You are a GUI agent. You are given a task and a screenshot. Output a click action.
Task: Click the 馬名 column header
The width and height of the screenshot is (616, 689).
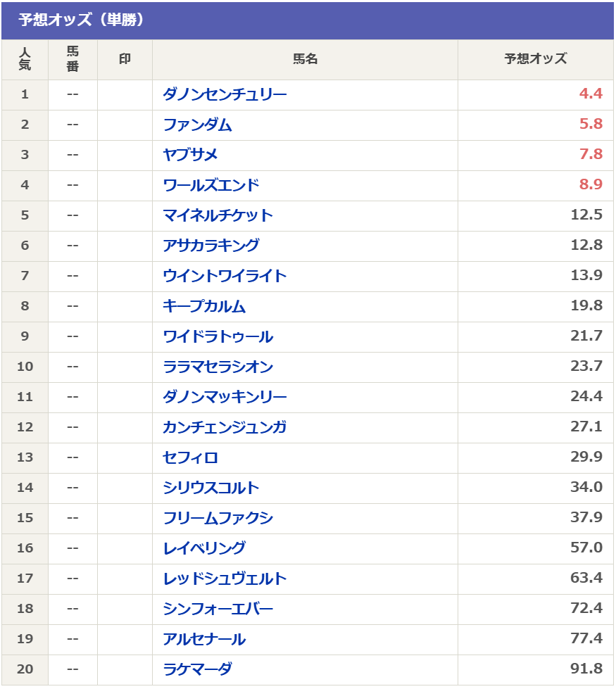(x=305, y=59)
